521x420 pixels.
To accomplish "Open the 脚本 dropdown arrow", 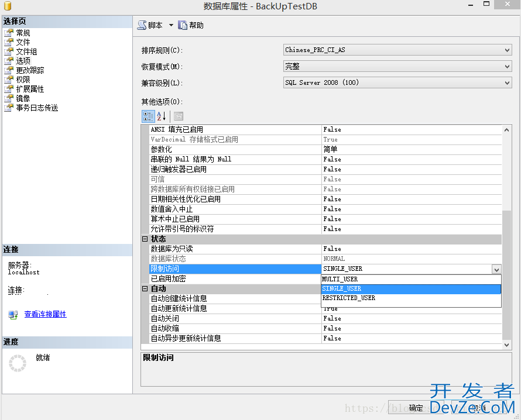I will pos(171,25).
